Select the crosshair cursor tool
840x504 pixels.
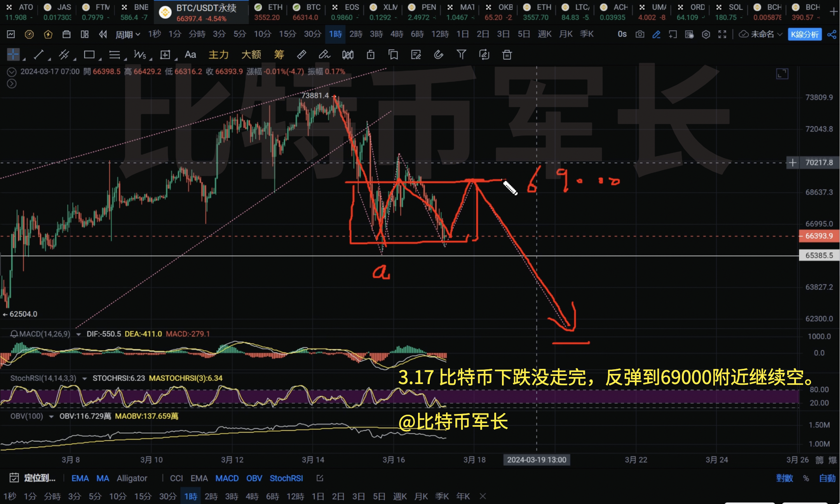pyautogui.click(x=13, y=54)
